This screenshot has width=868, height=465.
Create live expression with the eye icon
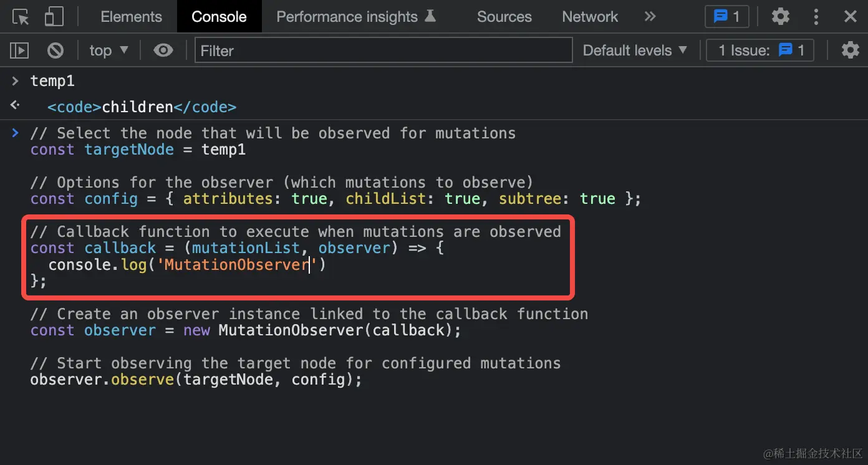[163, 50]
